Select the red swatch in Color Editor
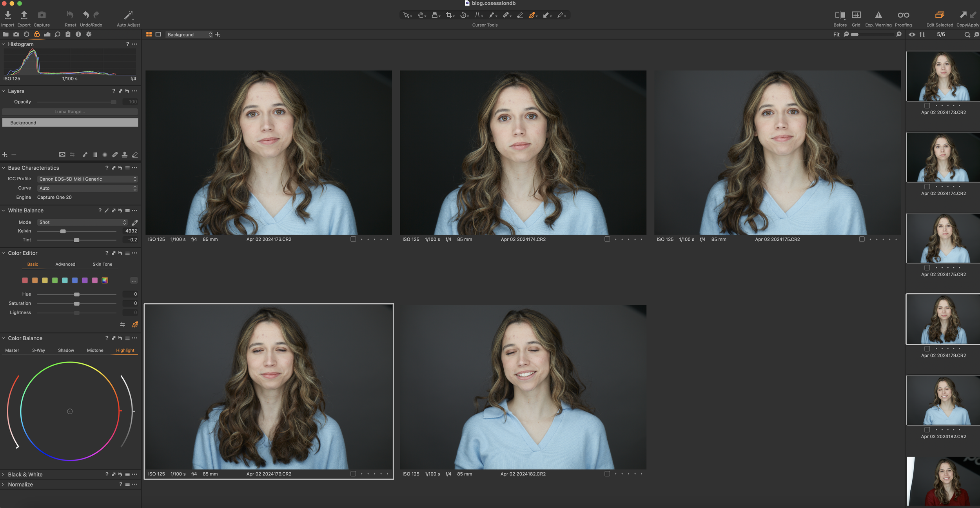The image size is (980, 508). coord(25,280)
